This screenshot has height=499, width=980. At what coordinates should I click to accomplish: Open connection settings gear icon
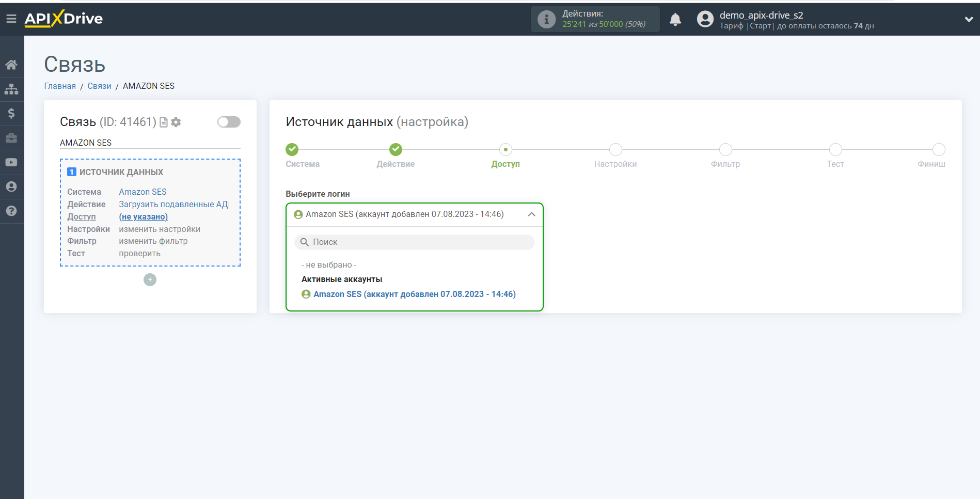[176, 122]
